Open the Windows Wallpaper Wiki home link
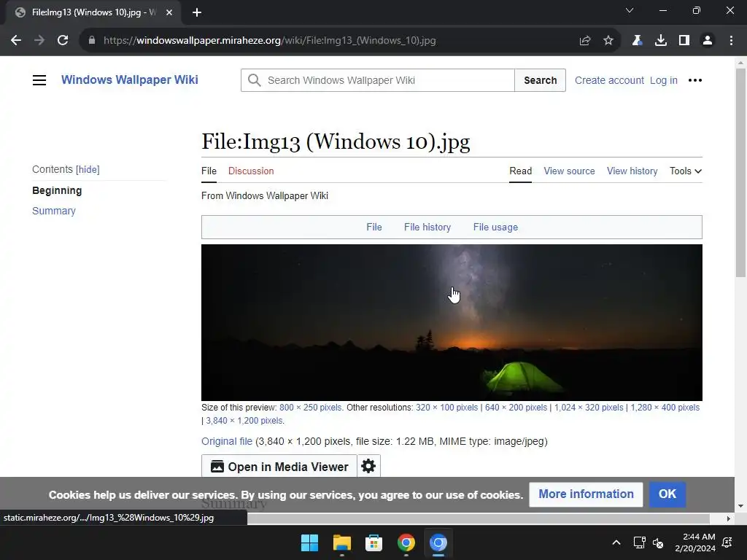747x560 pixels. [130, 79]
